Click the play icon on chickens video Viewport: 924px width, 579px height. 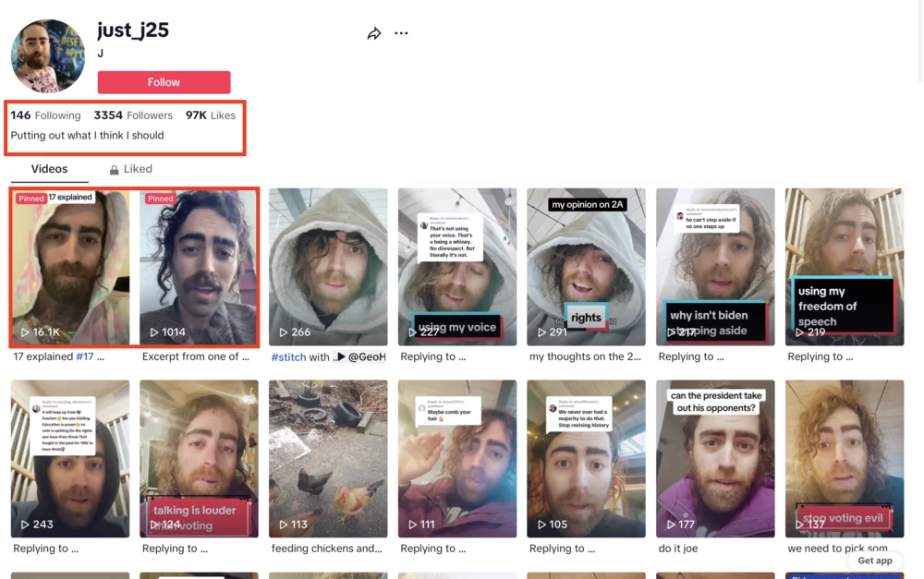point(284,525)
